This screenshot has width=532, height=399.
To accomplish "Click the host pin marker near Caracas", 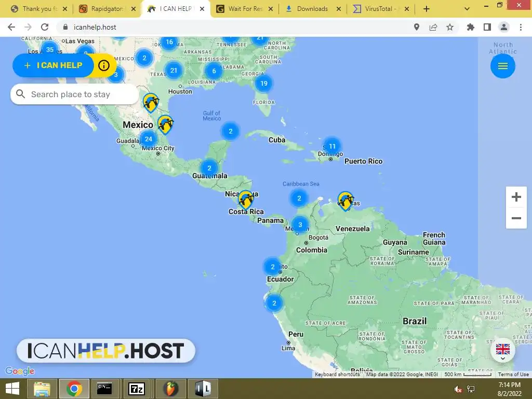I will (x=345, y=201).
